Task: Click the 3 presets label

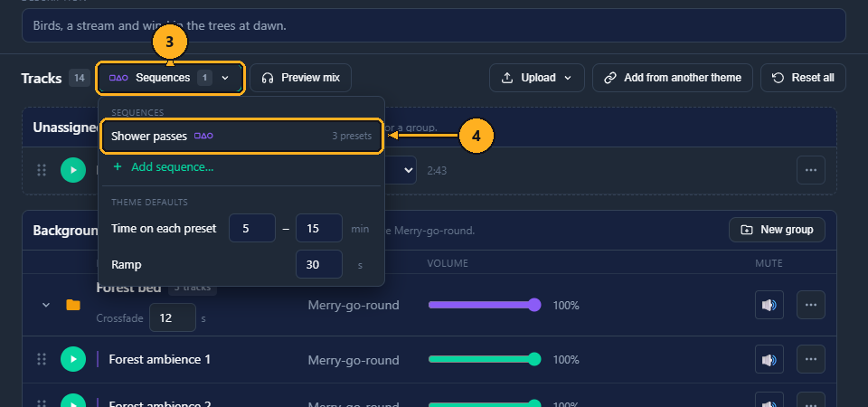Action: (352, 137)
